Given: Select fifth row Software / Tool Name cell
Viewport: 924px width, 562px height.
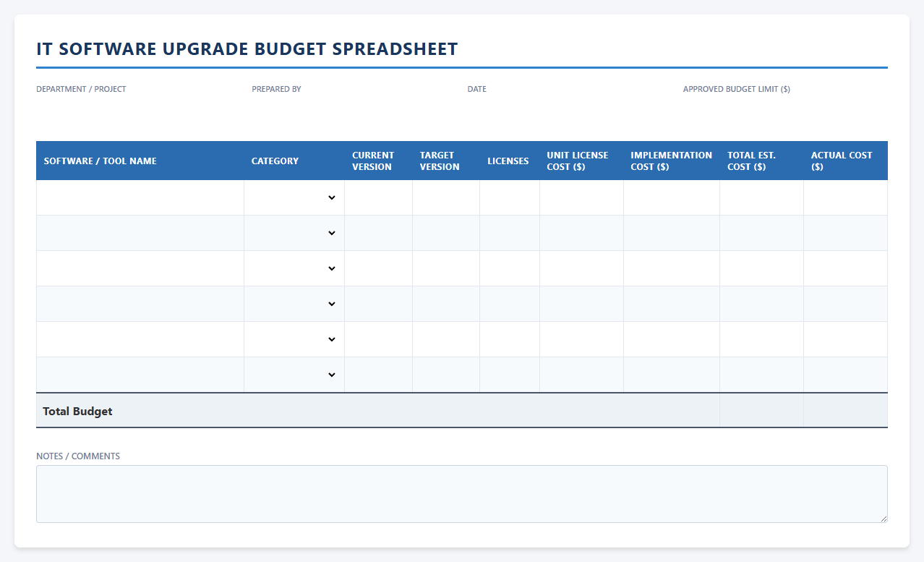Looking at the screenshot, I should click(x=140, y=339).
